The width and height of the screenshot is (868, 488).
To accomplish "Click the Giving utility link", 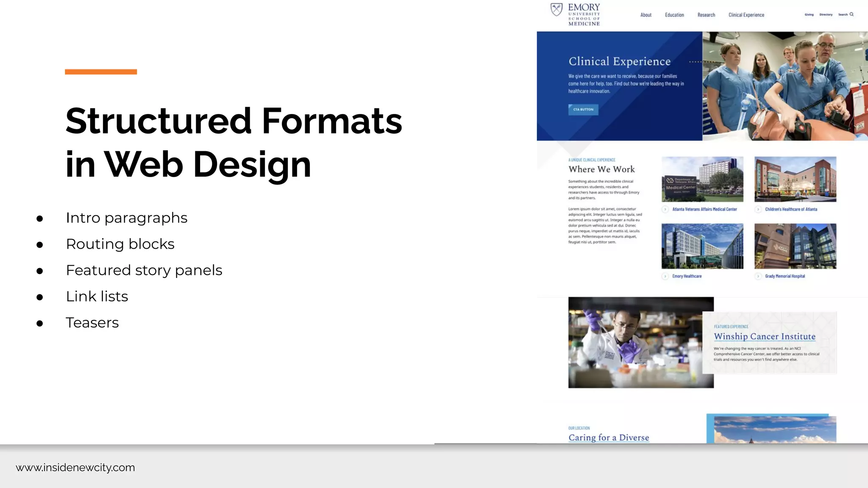I will 809,14.
